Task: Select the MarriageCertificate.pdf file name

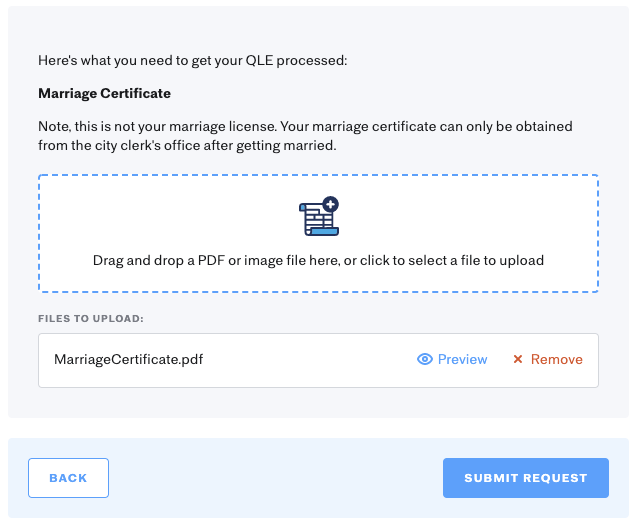Action: click(x=129, y=360)
